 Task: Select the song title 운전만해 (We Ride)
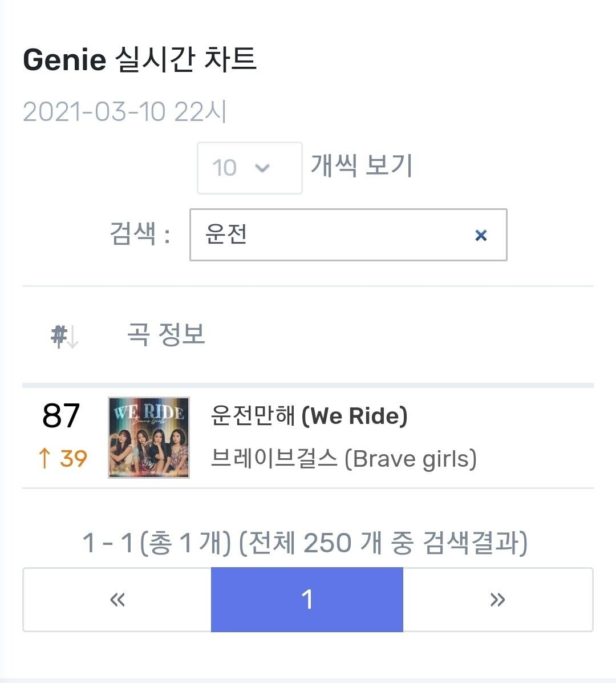click(309, 415)
